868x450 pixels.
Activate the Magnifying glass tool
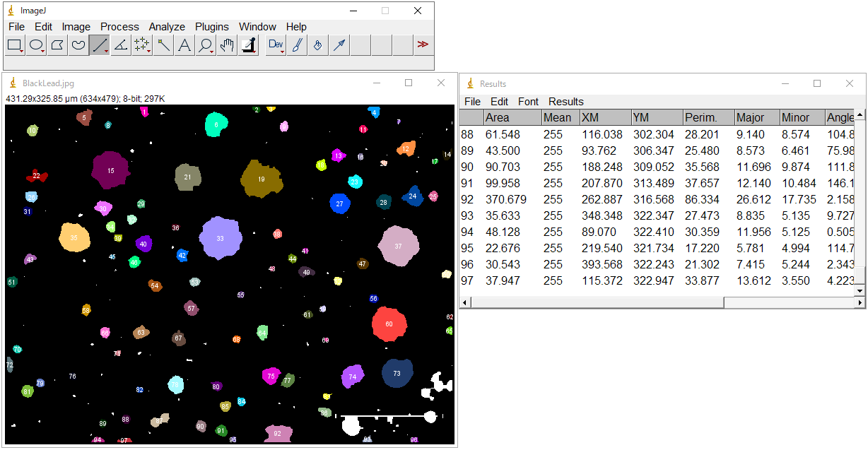(x=206, y=46)
